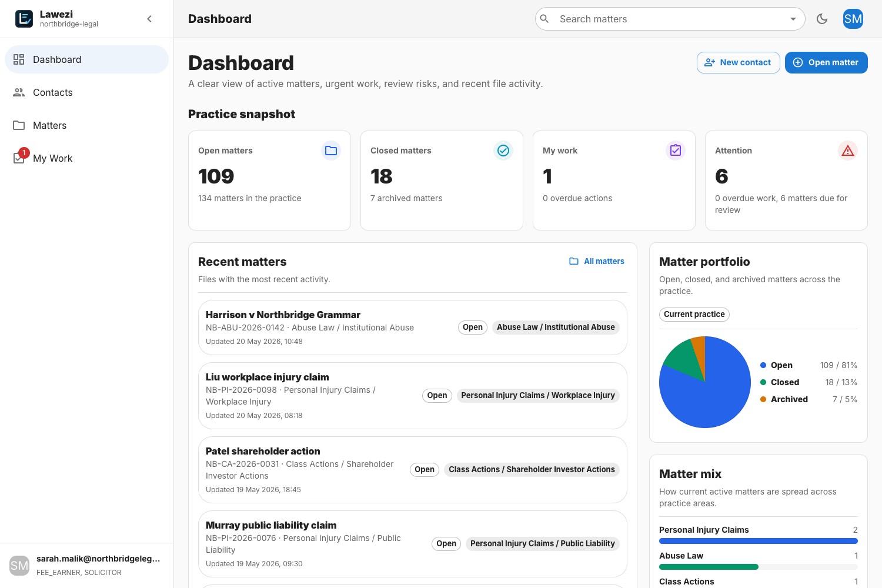Click the Lawezi logo icon
Image resolution: width=882 pixels, height=588 pixels.
[x=24, y=19]
